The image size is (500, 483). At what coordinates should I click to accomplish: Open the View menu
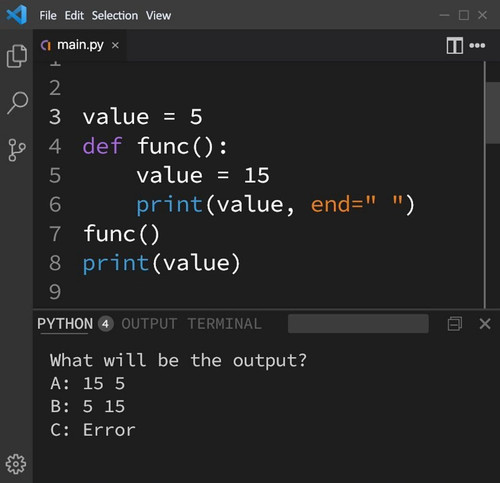[x=158, y=15]
